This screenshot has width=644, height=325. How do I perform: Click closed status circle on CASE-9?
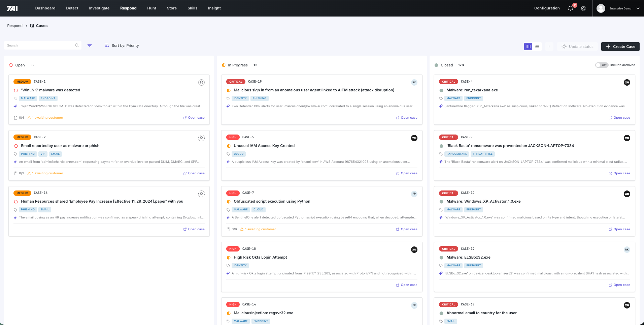coord(441,146)
